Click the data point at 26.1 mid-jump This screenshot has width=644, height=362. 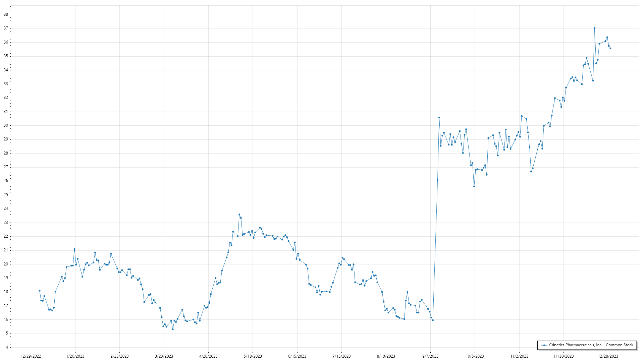437,180
